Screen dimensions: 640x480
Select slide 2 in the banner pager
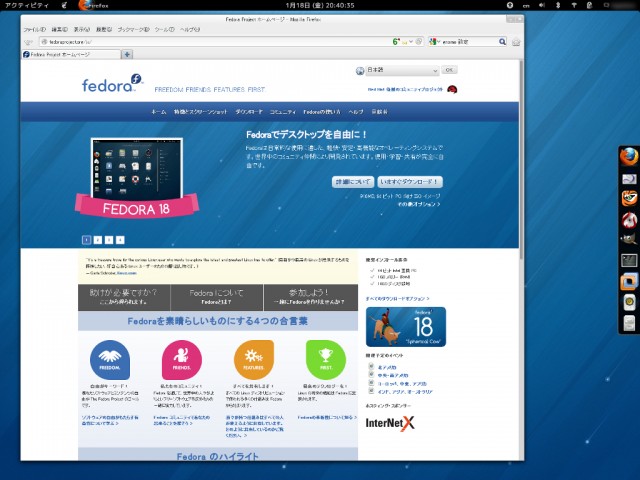click(98, 240)
